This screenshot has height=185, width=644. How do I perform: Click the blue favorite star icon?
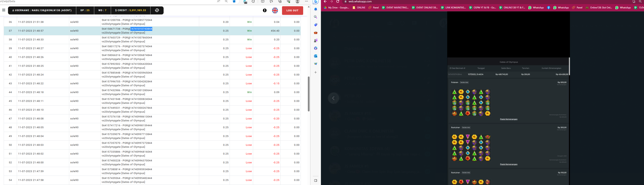tap(234, 2)
